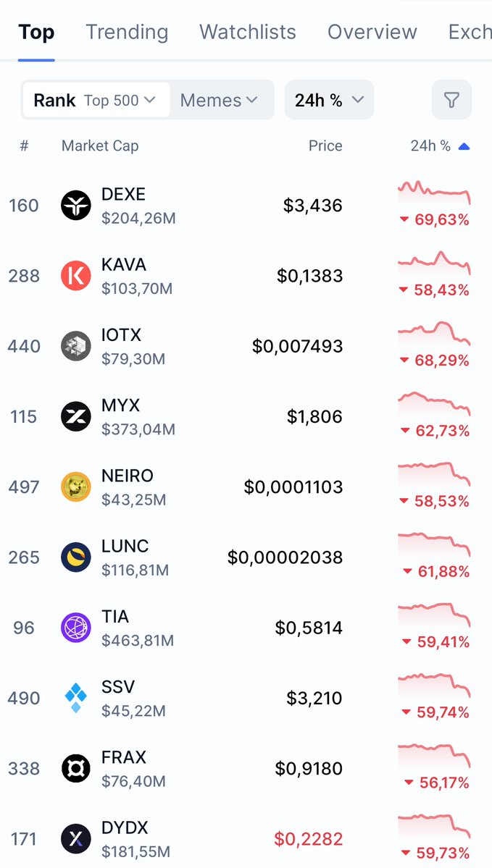Switch to the Watchlists tab
The width and height of the screenshot is (492, 868).
click(x=248, y=32)
